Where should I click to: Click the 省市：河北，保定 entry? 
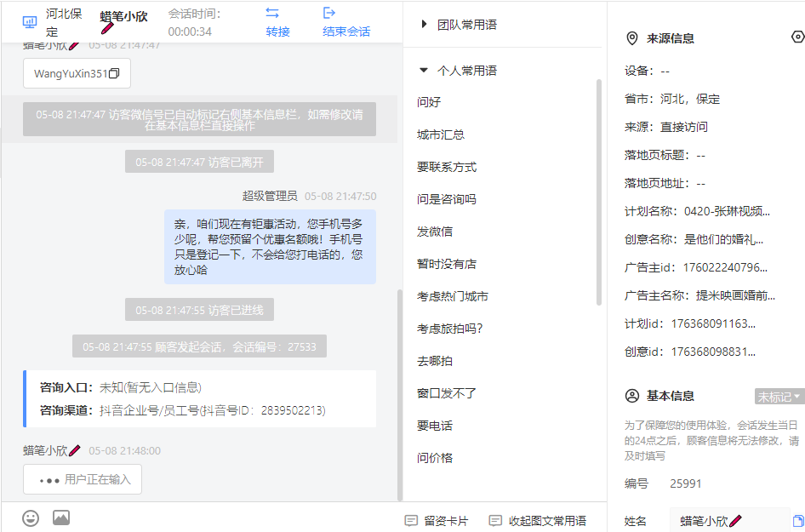pyautogui.click(x=672, y=99)
